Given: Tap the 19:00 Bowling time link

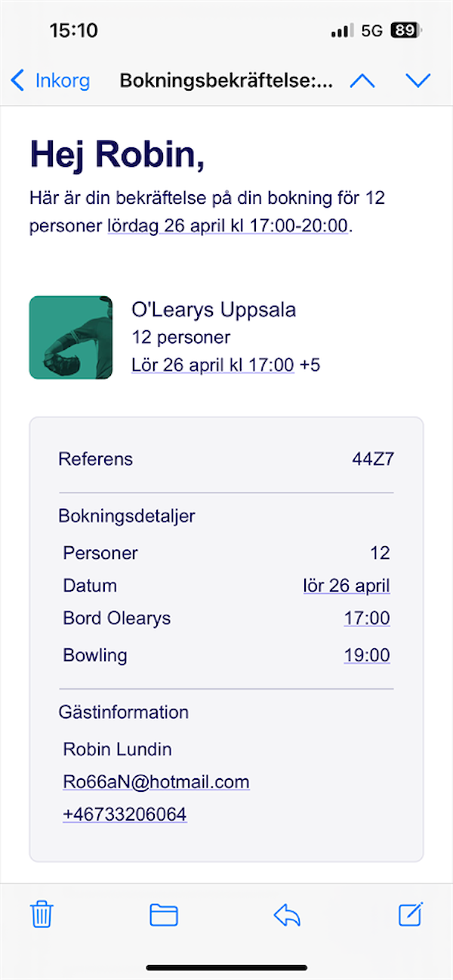Looking at the screenshot, I should pyautogui.click(x=367, y=655).
